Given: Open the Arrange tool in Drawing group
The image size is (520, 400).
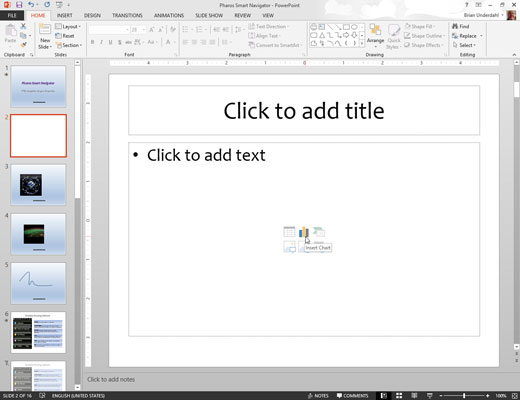Looking at the screenshot, I should coord(375,35).
